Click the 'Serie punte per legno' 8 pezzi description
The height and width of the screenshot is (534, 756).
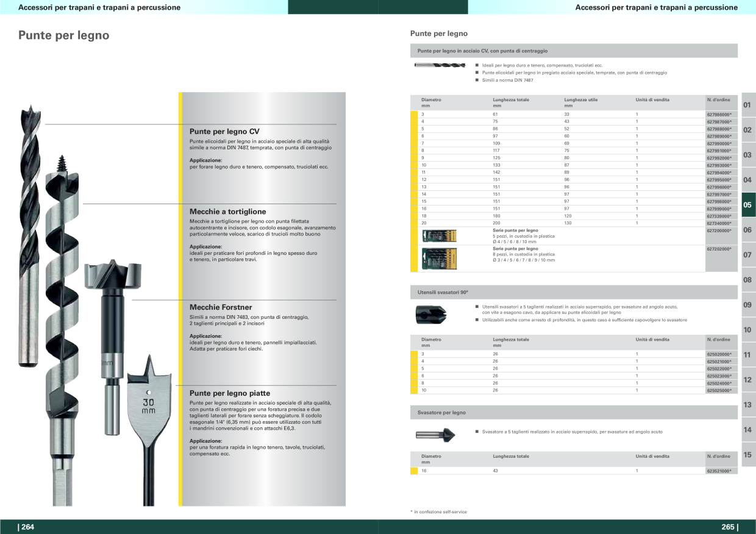tap(524, 255)
